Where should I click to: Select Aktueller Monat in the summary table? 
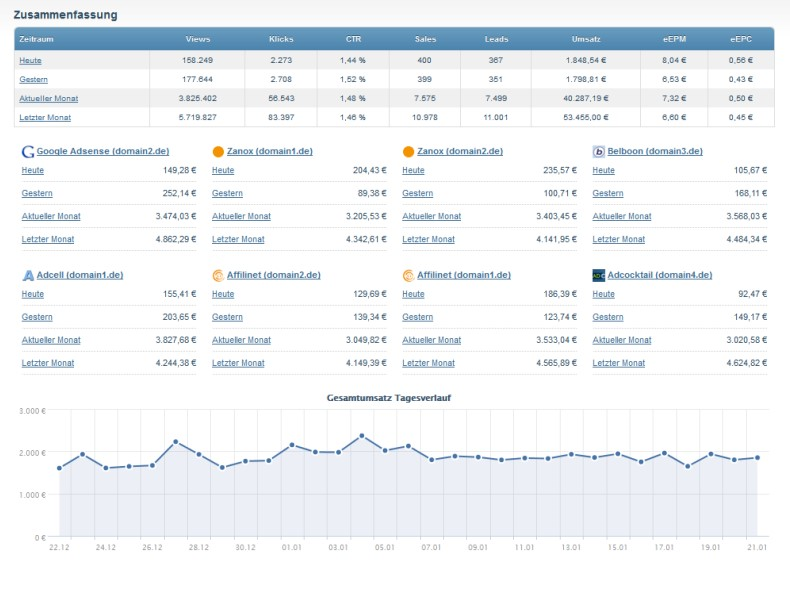point(48,98)
